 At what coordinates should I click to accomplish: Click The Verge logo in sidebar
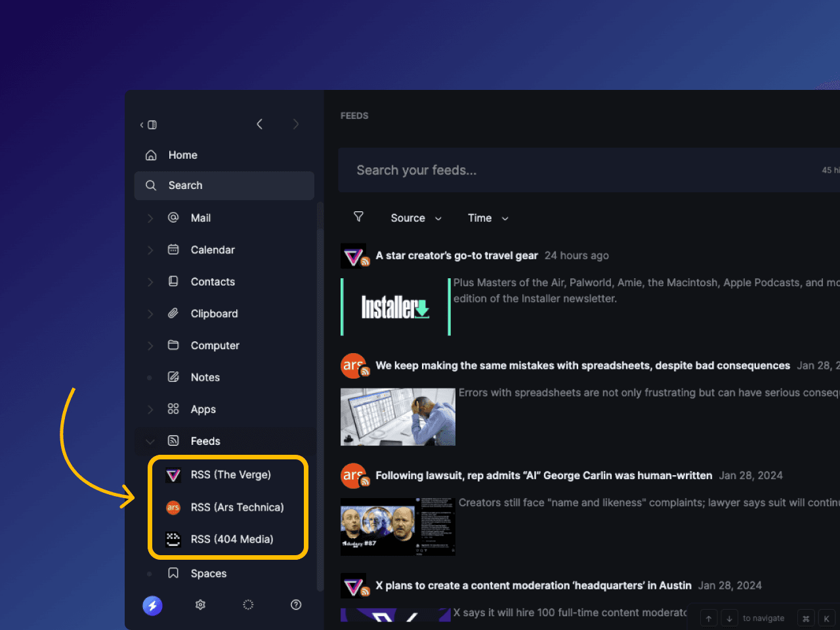coord(173,475)
